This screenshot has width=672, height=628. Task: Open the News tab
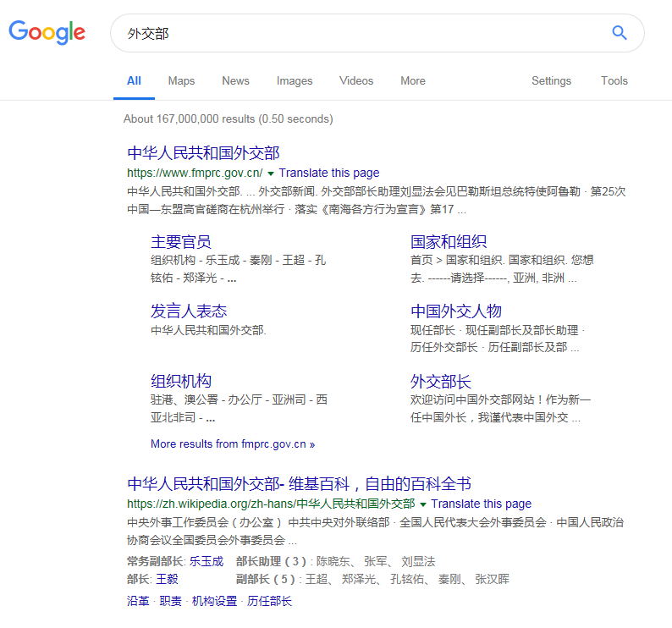tap(236, 81)
